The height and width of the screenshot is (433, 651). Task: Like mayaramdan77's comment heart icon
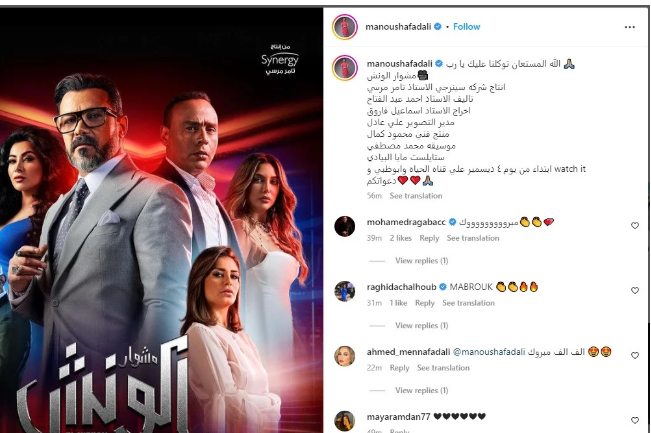[634, 420]
